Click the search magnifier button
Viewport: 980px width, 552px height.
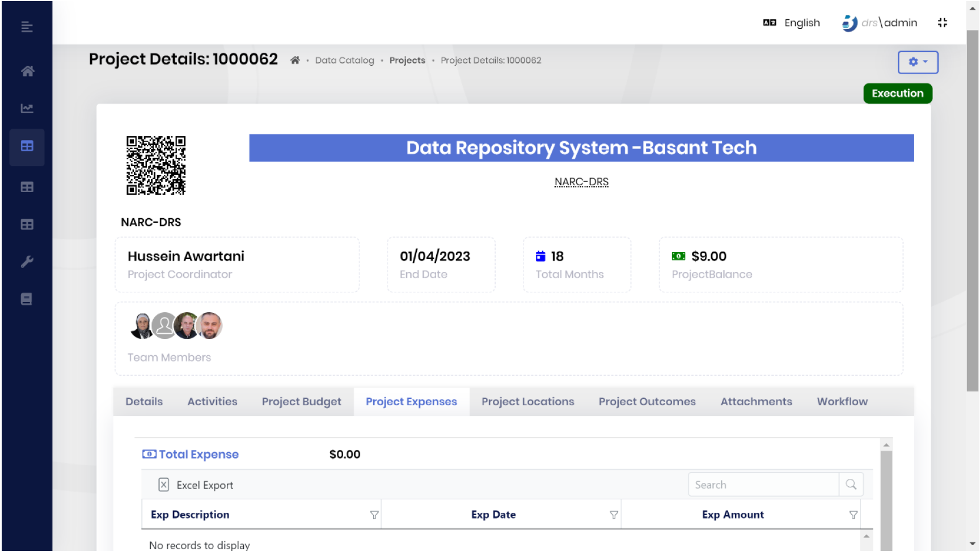coord(851,485)
